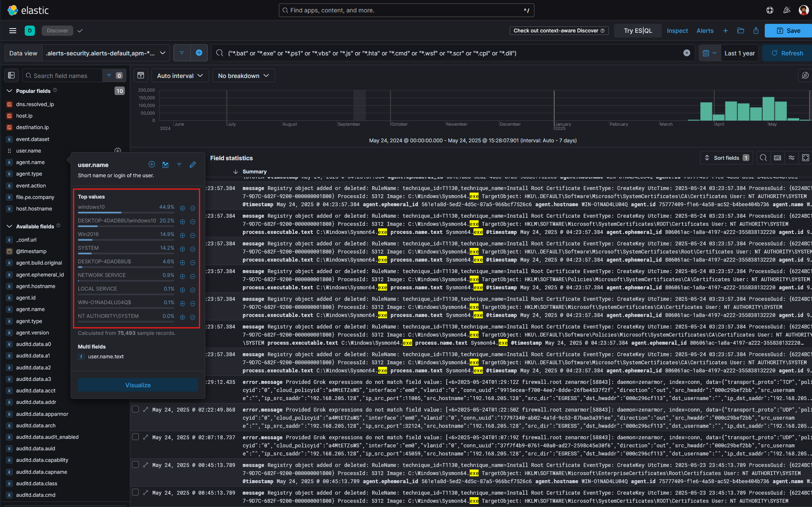
Task: Filter out windows10 value with minus icon
Action: (x=192, y=208)
